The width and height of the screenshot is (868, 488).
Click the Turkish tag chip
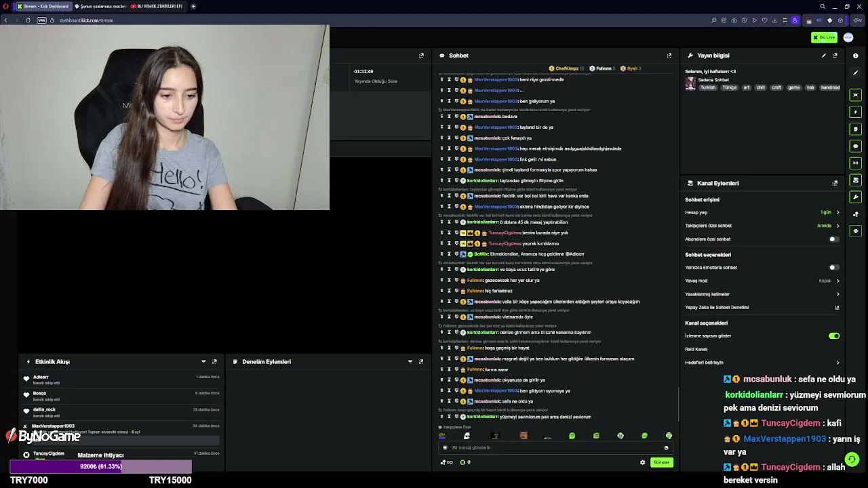click(x=708, y=87)
